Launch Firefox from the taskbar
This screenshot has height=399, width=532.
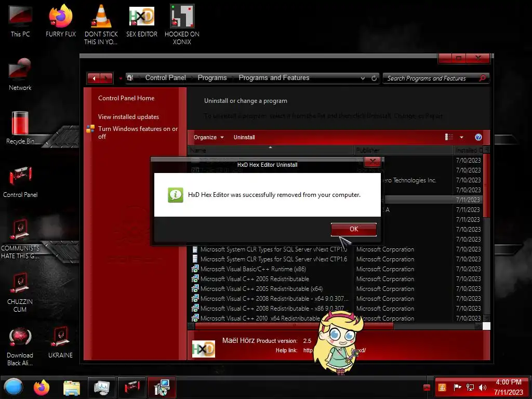click(x=42, y=387)
